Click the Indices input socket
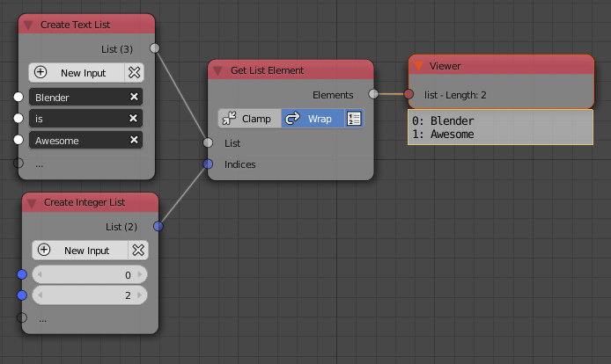Screen dimensions: 611x364 208,164
